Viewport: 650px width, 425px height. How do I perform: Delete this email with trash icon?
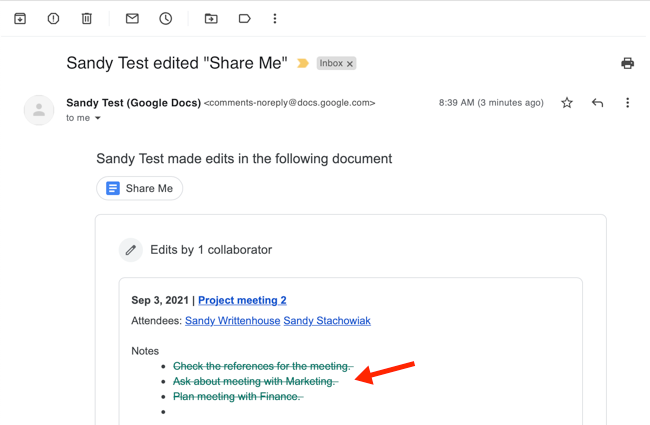pyautogui.click(x=87, y=19)
